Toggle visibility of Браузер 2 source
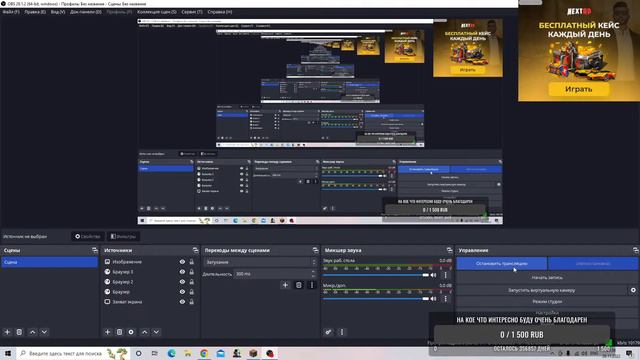 point(182,282)
